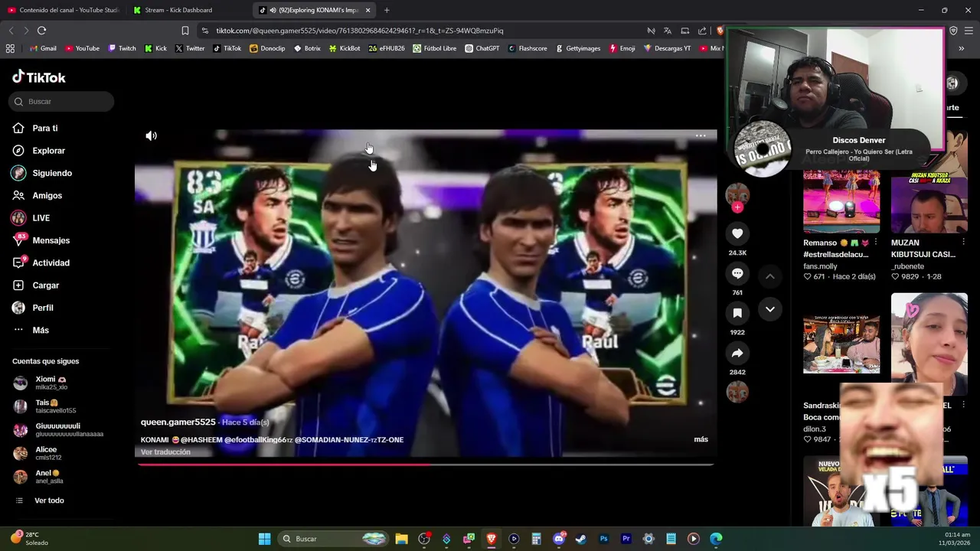Open the Donoclip bookmark
Image resolution: width=980 pixels, height=551 pixels.
267,48
